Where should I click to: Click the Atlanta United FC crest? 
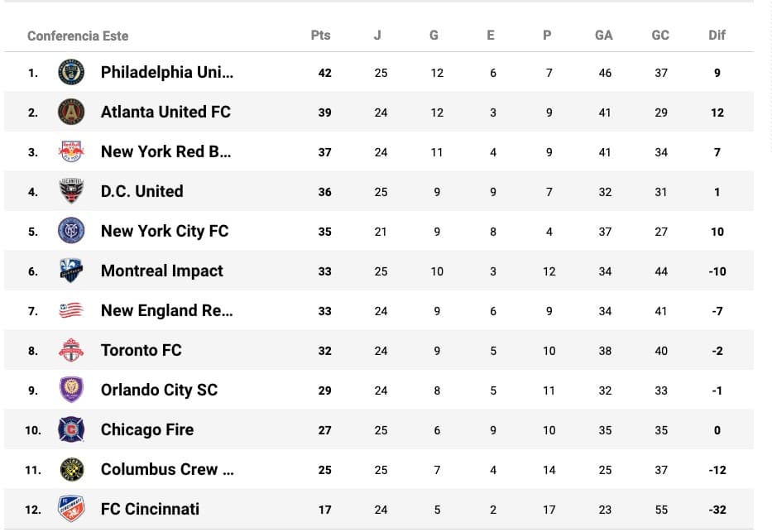pyautogui.click(x=71, y=112)
